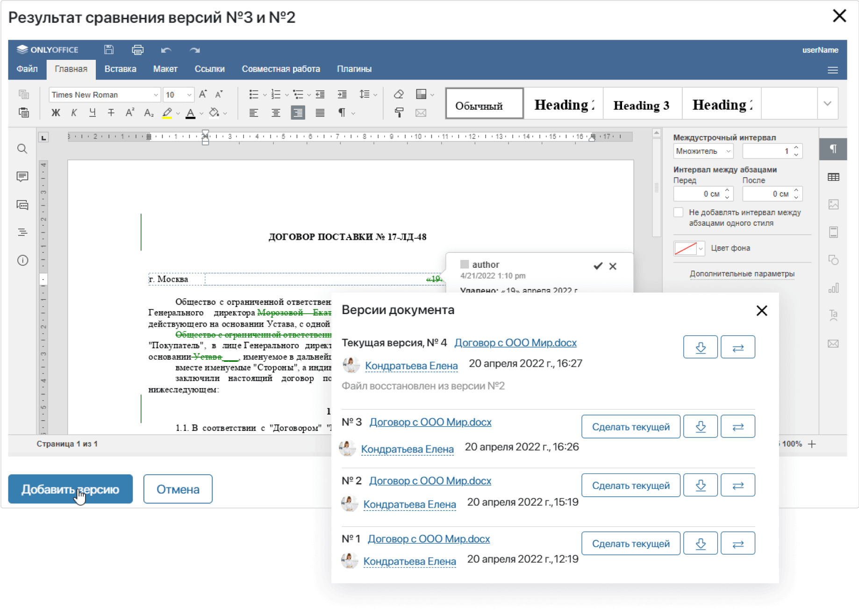Open the navigation headings panel

pos(22,232)
